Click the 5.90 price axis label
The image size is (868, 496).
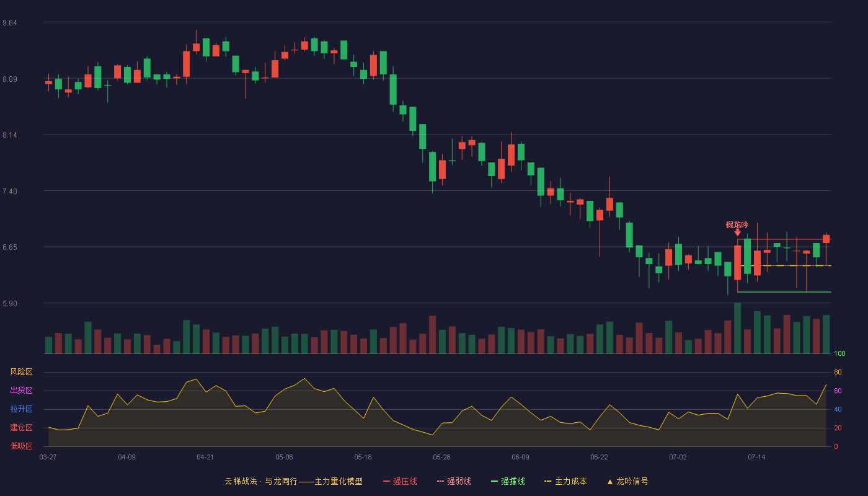[x=10, y=303]
